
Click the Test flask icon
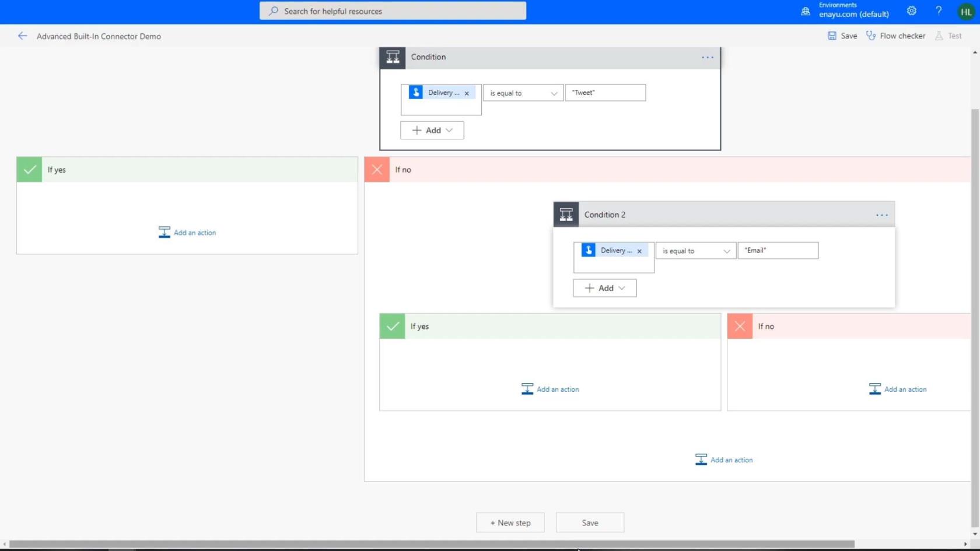point(939,36)
